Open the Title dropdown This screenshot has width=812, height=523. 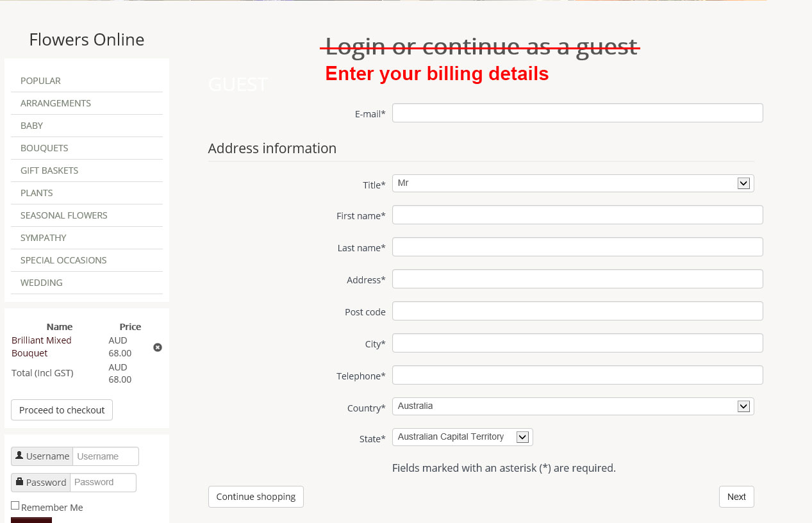tap(573, 183)
